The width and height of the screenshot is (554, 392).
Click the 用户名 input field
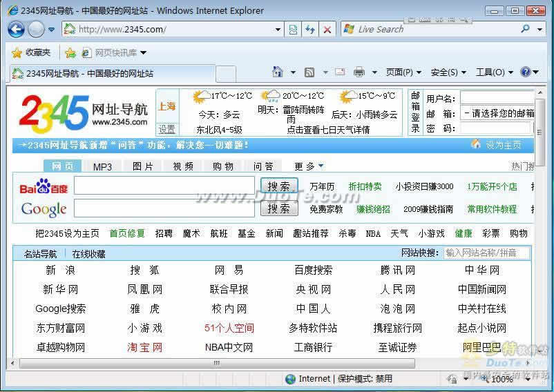coord(497,99)
